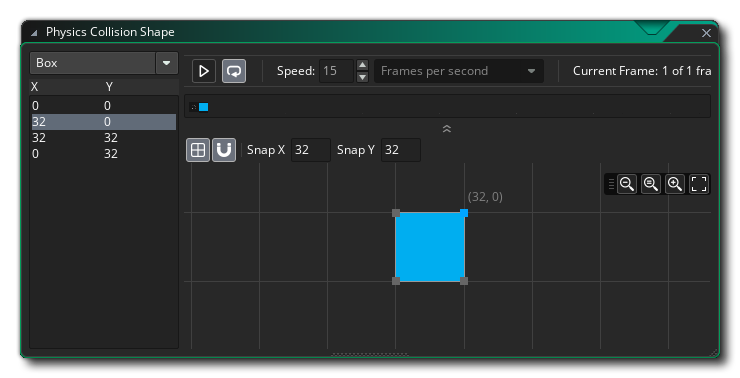Image resolution: width=740 pixels, height=378 pixels.
Task: Click the Snap Y input field
Action: coord(401,150)
